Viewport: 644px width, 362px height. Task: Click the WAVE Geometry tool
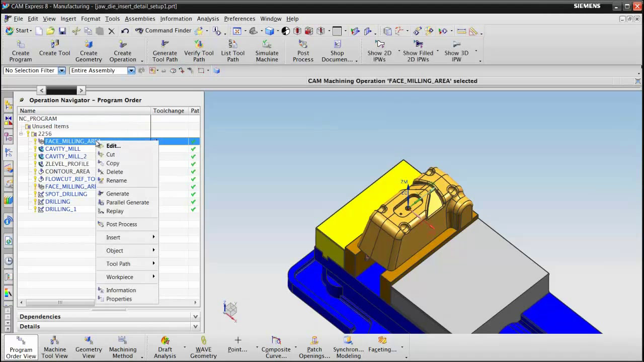pos(203,347)
